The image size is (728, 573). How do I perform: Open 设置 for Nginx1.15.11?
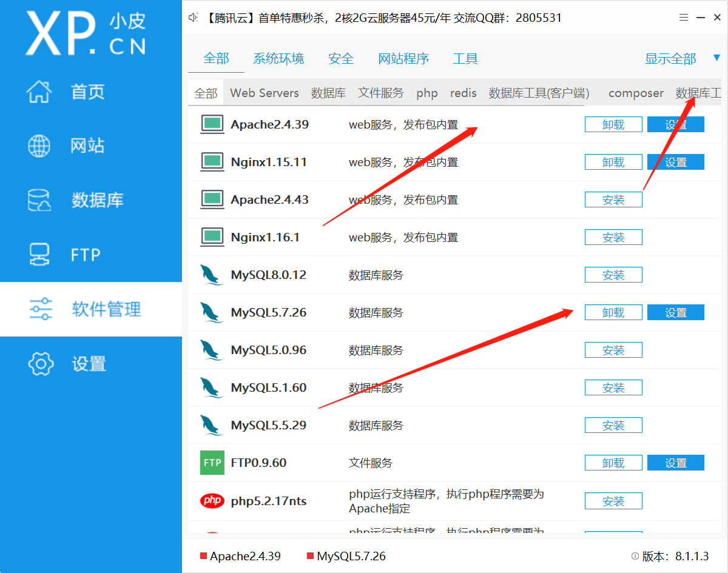tap(676, 162)
